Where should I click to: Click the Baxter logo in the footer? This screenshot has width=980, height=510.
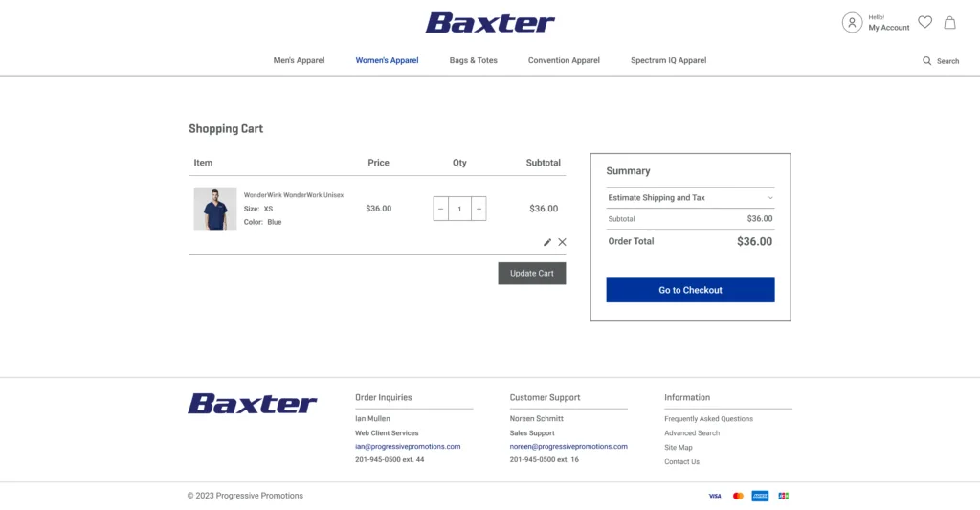tap(253, 404)
